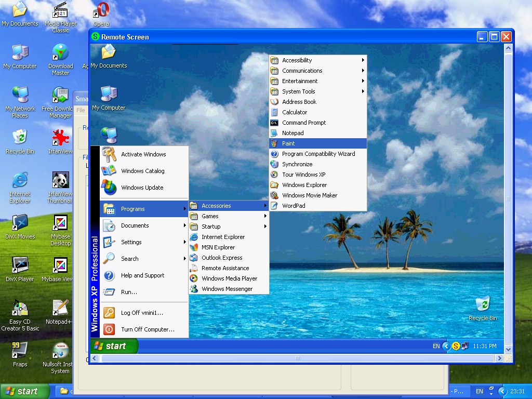The image size is (532, 399).
Task: Click the Windows Catalog icon
Action: click(x=109, y=170)
